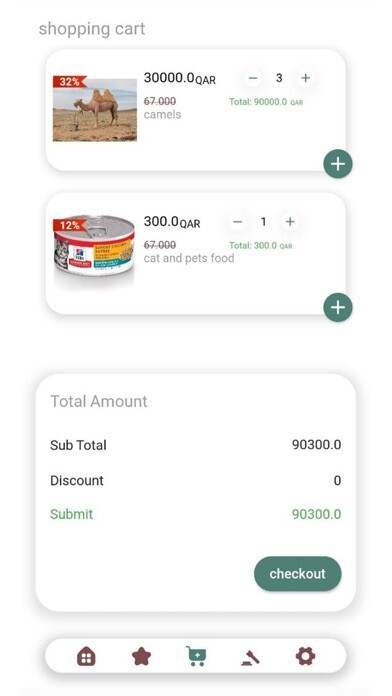Image resolution: width=392 pixels, height=696 pixels.
Task: Tap green round plus on cat food card
Action: [x=338, y=307]
